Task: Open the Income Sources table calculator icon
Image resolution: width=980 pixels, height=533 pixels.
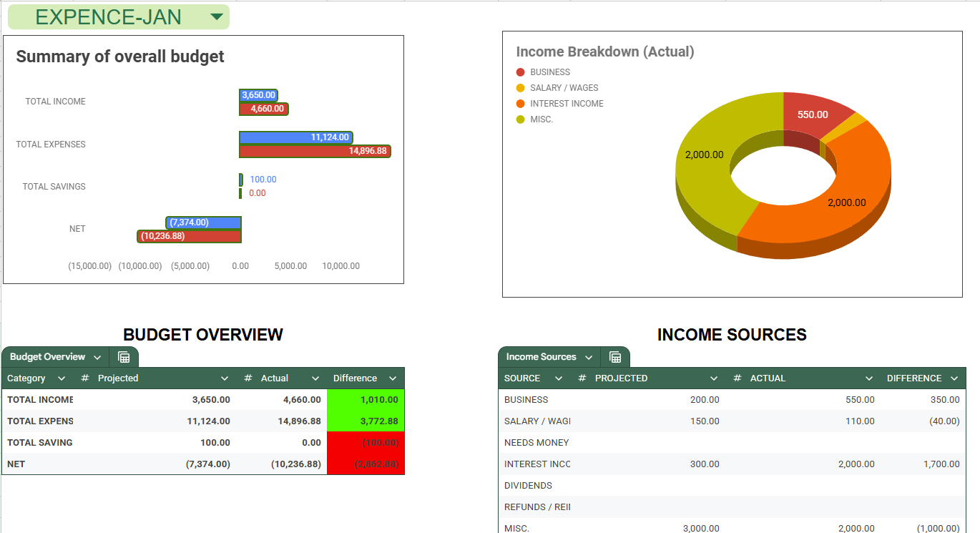Action: (615, 357)
